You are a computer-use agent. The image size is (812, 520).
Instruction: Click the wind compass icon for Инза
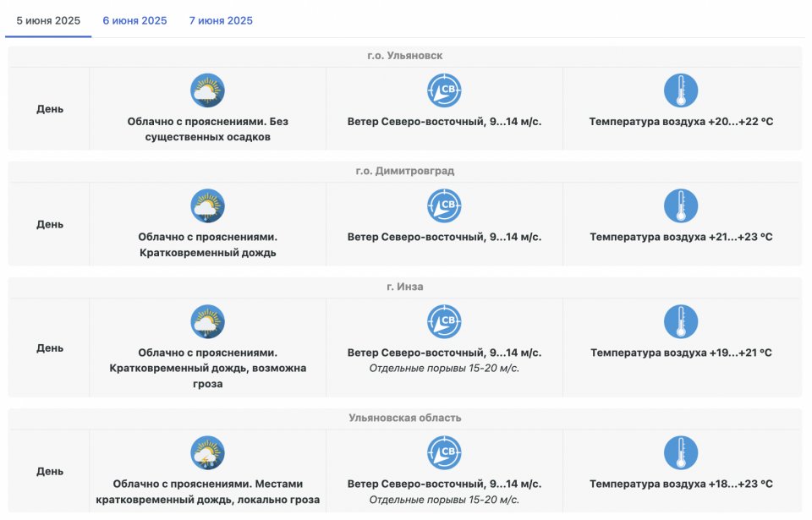tap(444, 322)
